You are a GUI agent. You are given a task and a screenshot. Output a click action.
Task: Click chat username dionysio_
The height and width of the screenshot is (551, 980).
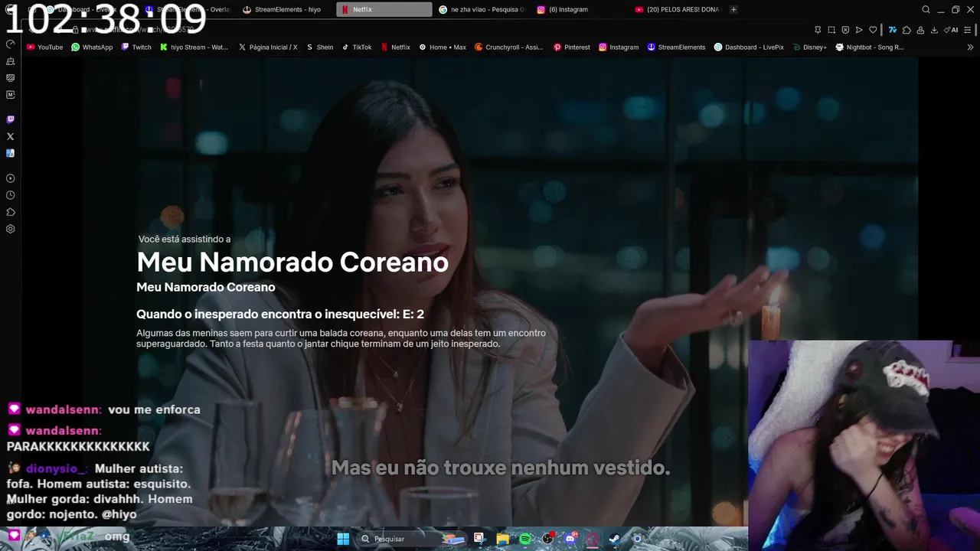pos(56,468)
